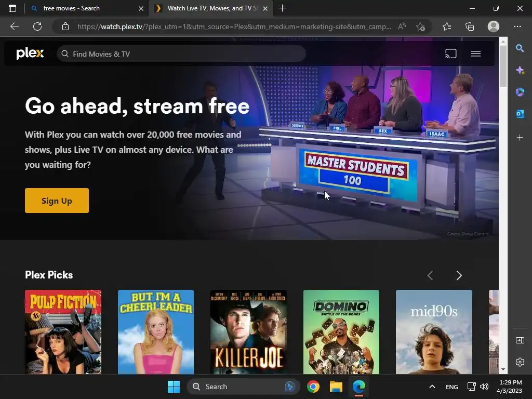Go back to the previous page
The height and width of the screenshot is (399, 532).
(x=14, y=26)
